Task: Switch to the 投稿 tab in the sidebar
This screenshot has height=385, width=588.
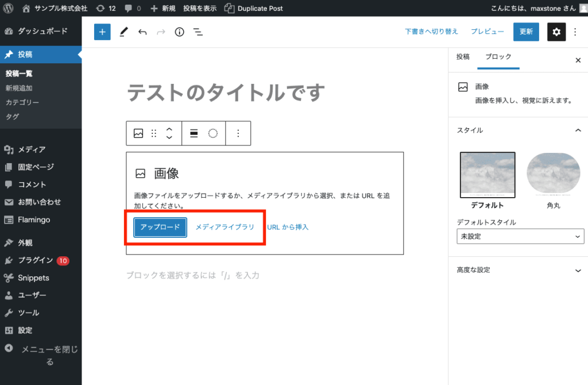Action: coord(463,57)
